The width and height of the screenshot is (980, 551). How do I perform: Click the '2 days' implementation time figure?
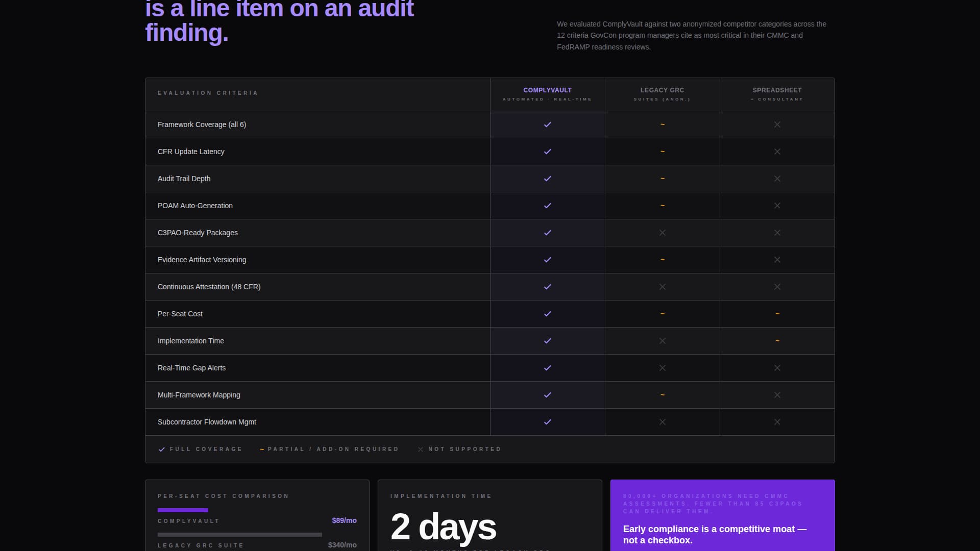point(443,527)
